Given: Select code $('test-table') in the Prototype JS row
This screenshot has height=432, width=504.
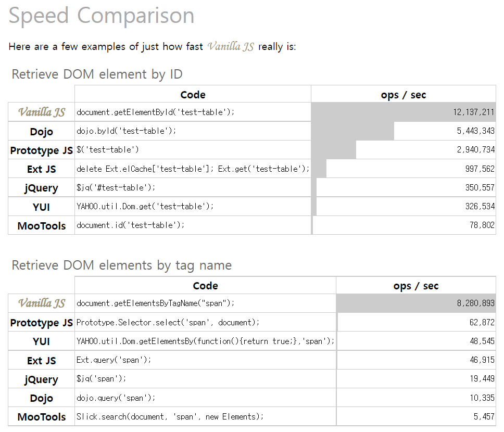Looking at the screenshot, I should [108, 150].
